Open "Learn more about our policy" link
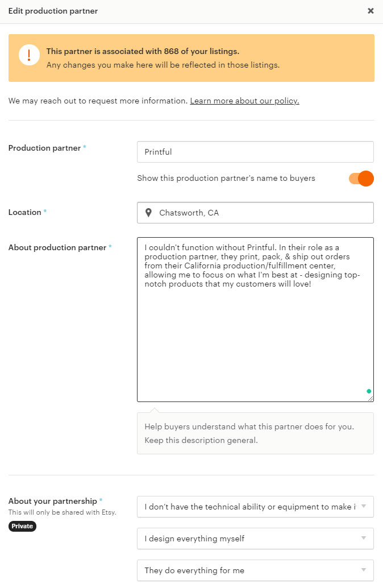 point(244,101)
